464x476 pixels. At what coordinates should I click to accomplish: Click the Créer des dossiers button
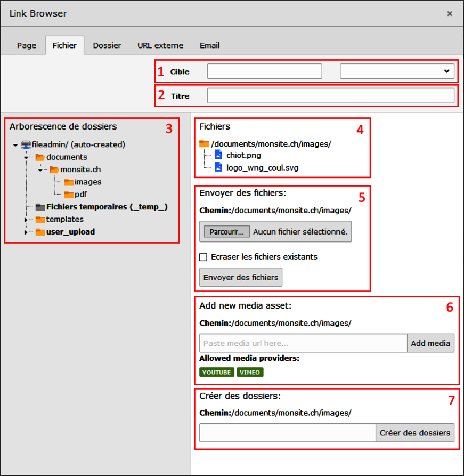(x=415, y=433)
